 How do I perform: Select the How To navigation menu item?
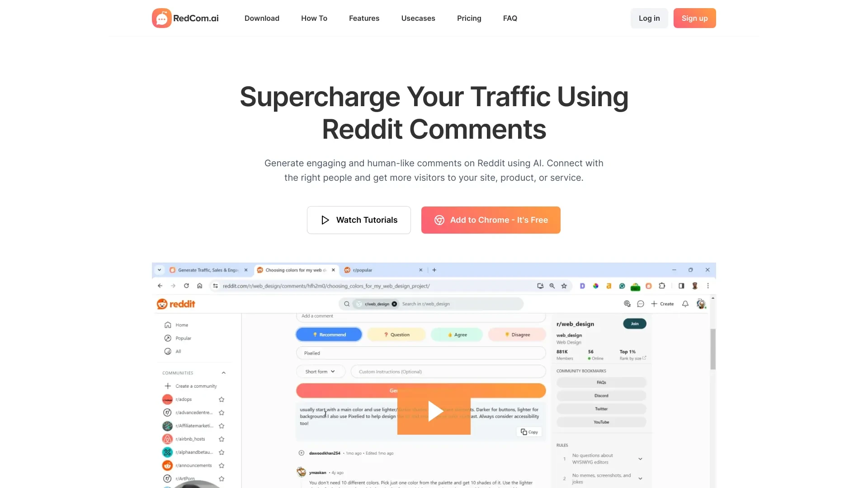tap(314, 18)
